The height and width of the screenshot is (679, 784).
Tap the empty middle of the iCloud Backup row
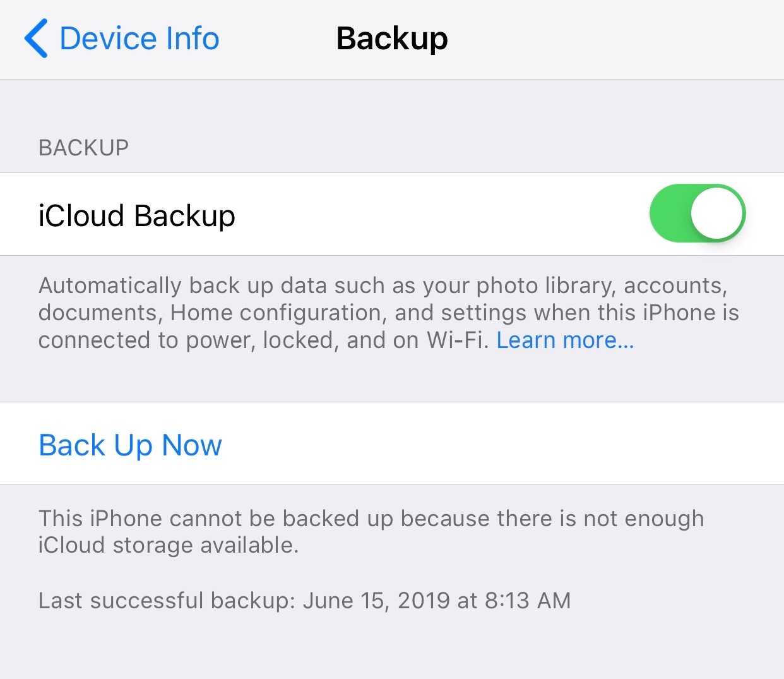pyautogui.click(x=442, y=215)
